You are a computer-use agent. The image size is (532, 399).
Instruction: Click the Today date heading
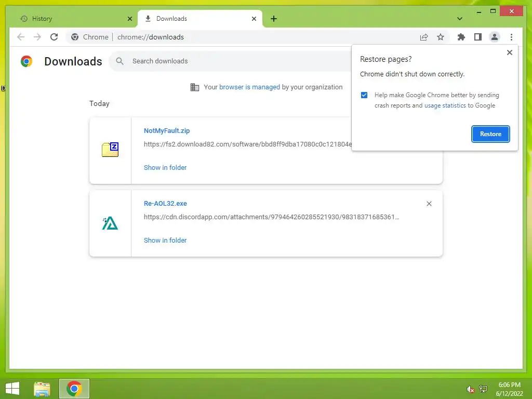tap(99, 103)
